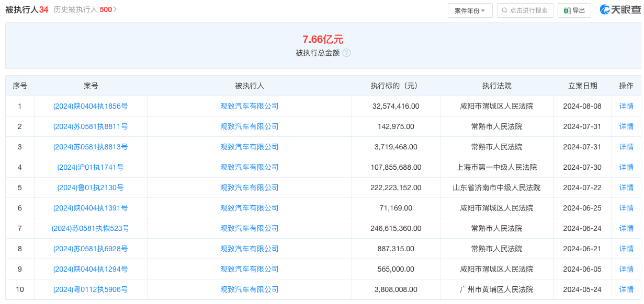Click 观致汽车有限公司 in row 1

pyautogui.click(x=250, y=106)
